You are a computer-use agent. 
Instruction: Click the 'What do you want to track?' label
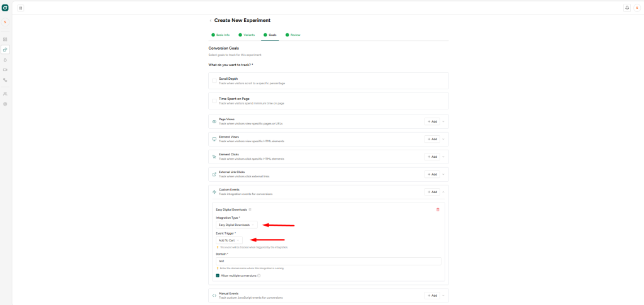coord(231,65)
